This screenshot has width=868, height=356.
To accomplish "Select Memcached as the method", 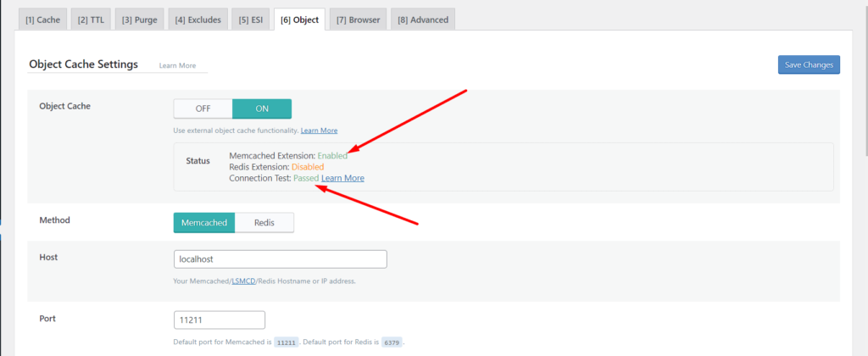I will [204, 223].
